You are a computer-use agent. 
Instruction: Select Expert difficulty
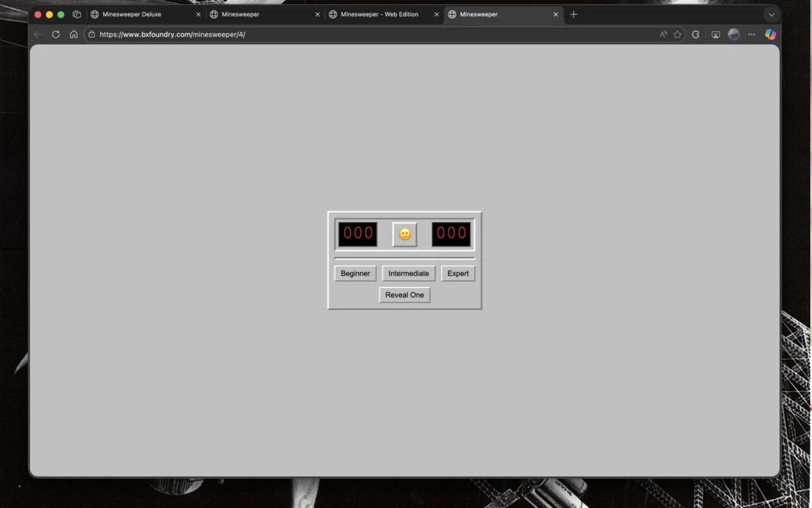[x=458, y=273]
